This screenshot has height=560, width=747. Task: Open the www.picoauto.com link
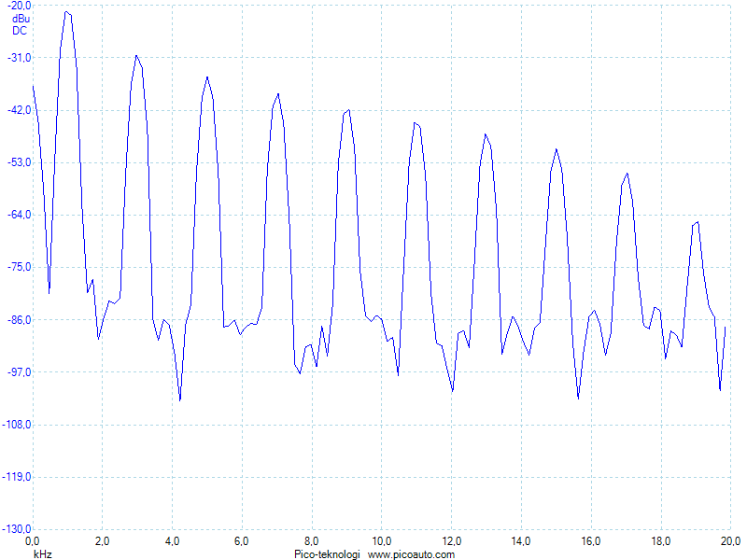tap(411, 554)
